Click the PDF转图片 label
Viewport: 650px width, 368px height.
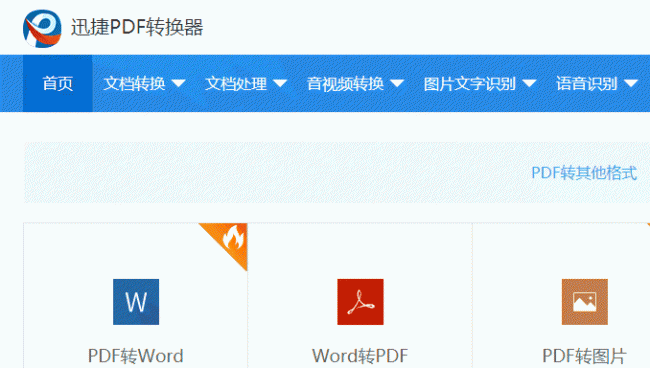coord(585,356)
